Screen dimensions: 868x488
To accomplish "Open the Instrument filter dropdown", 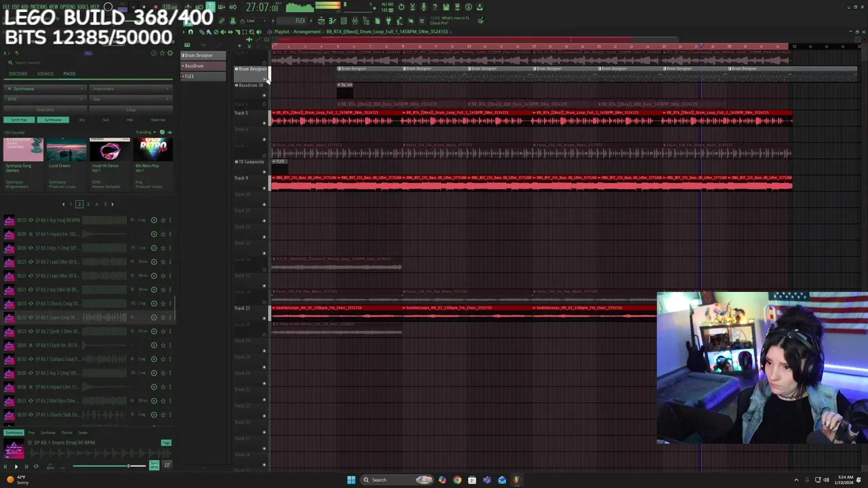I will point(131,89).
